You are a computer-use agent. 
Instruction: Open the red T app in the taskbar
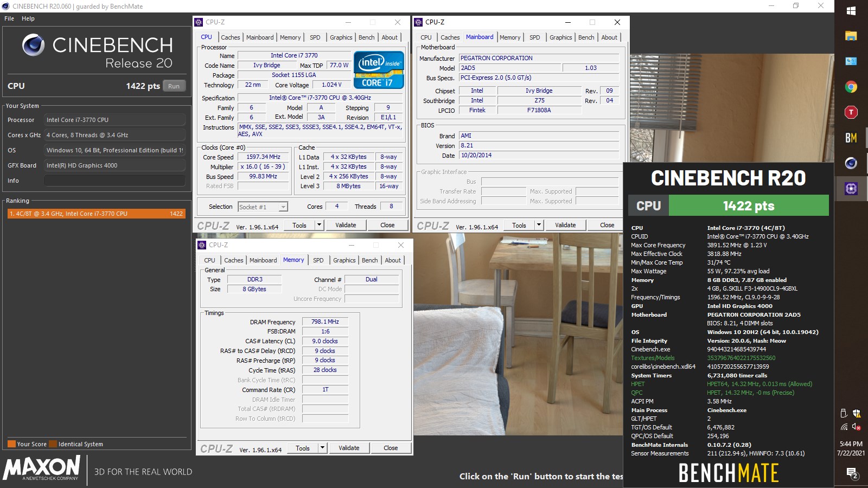[x=851, y=112]
